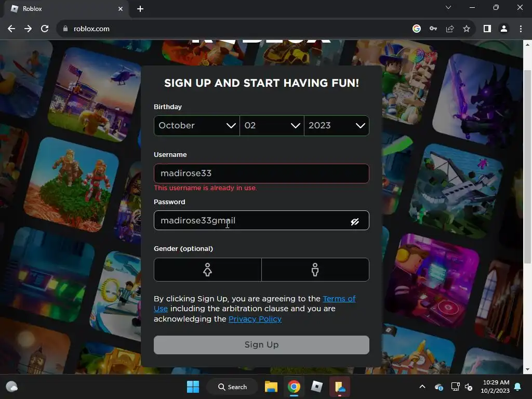This screenshot has width=532, height=399.
Task: Open the clock and date panel
Action: [495, 387]
